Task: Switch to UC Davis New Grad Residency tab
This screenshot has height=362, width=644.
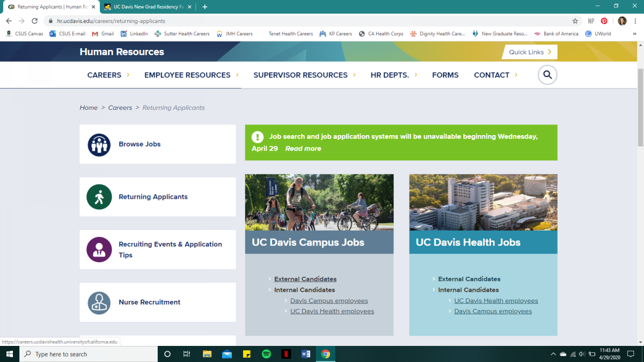Action: pyautogui.click(x=149, y=7)
